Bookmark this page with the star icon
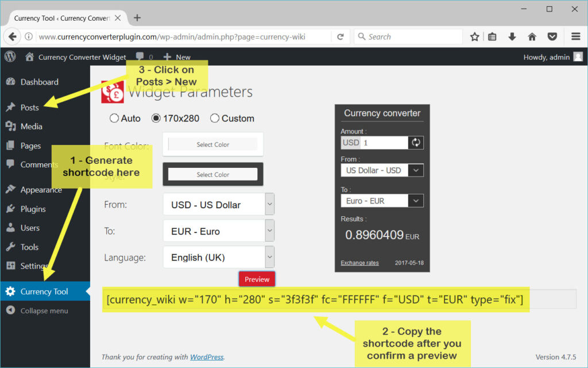The image size is (588, 368). pos(474,36)
